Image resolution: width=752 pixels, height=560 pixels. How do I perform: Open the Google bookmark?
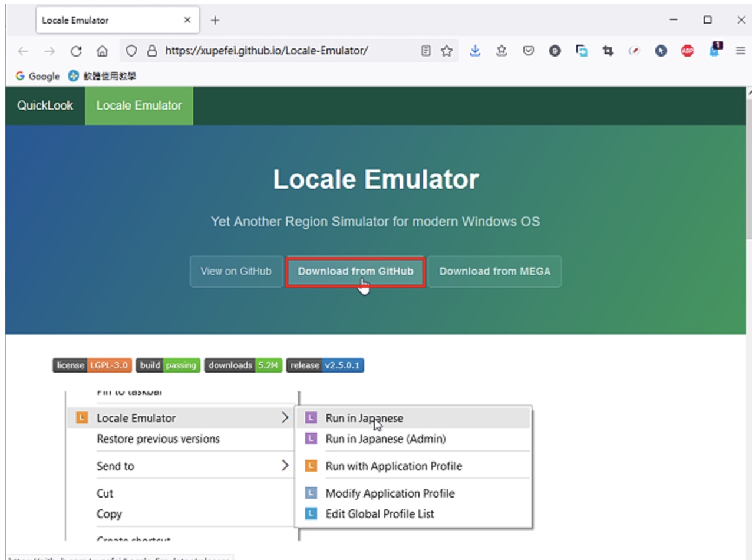tap(38, 76)
